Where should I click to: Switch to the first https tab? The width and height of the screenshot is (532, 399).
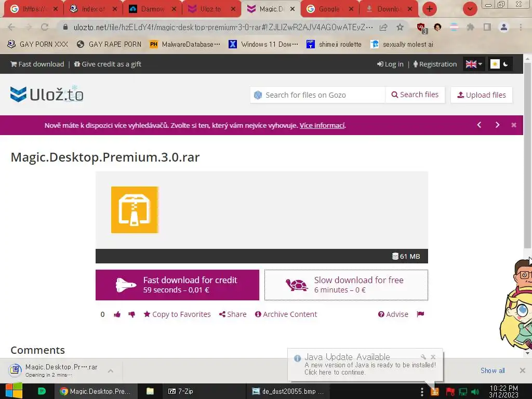point(34,9)
